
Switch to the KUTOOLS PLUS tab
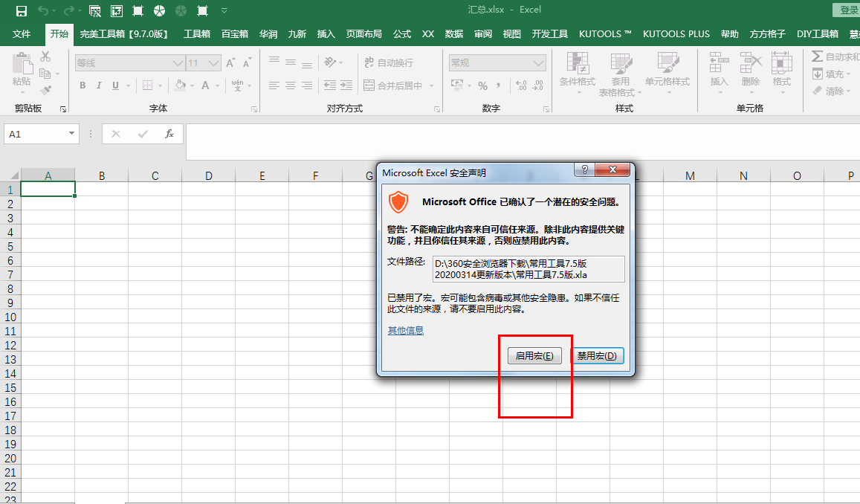pos(676,34)
